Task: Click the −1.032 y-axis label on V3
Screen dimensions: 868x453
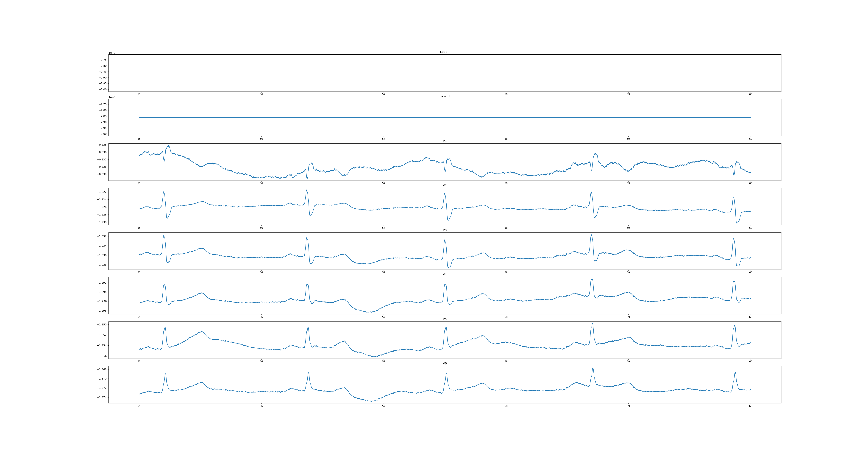Action: click(102, 236)
